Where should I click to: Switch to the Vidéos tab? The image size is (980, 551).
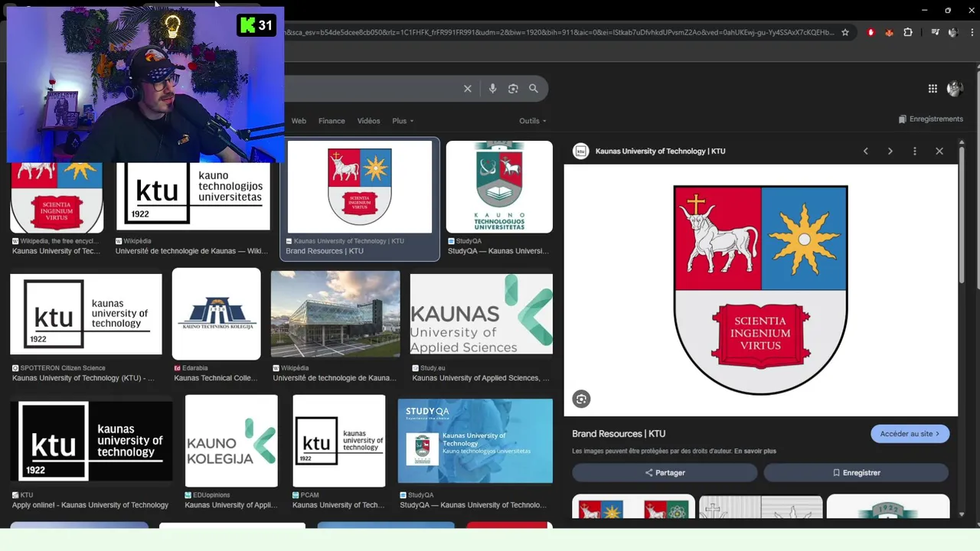coord(368,121)
